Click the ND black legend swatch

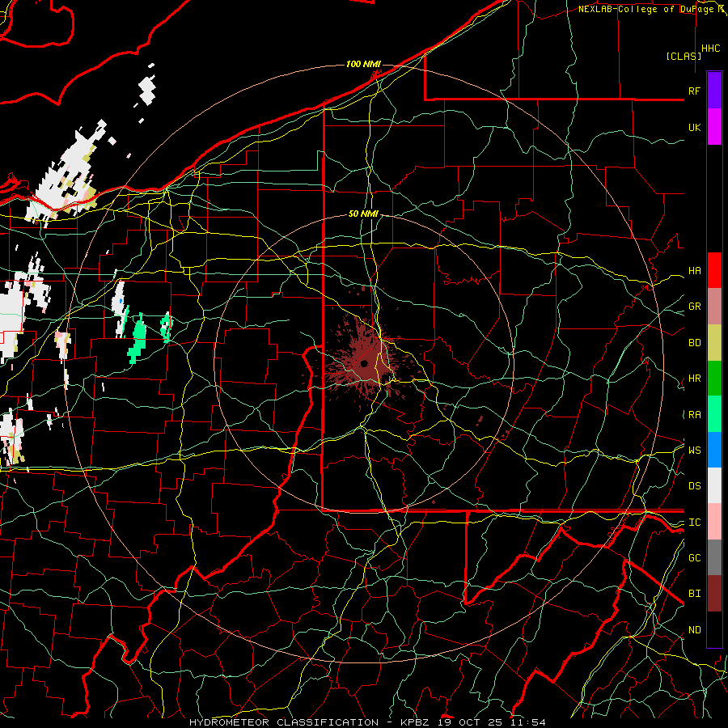point(714,629)
